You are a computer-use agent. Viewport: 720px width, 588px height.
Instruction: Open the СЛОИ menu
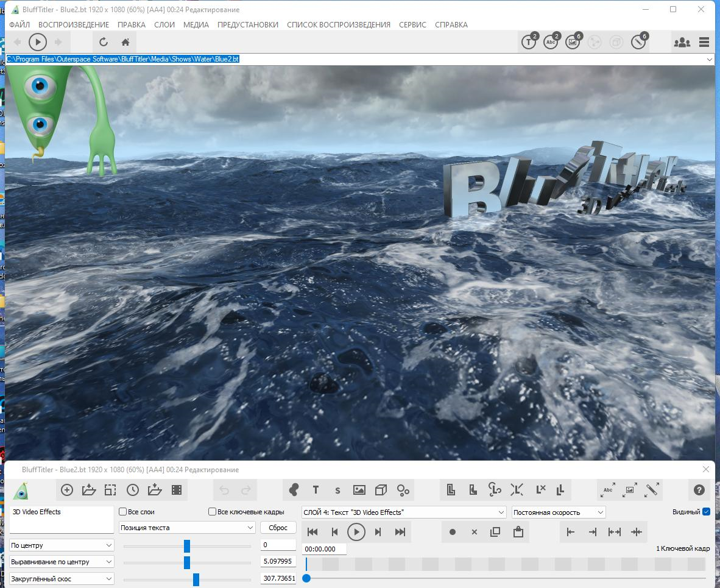pos(164,25)
